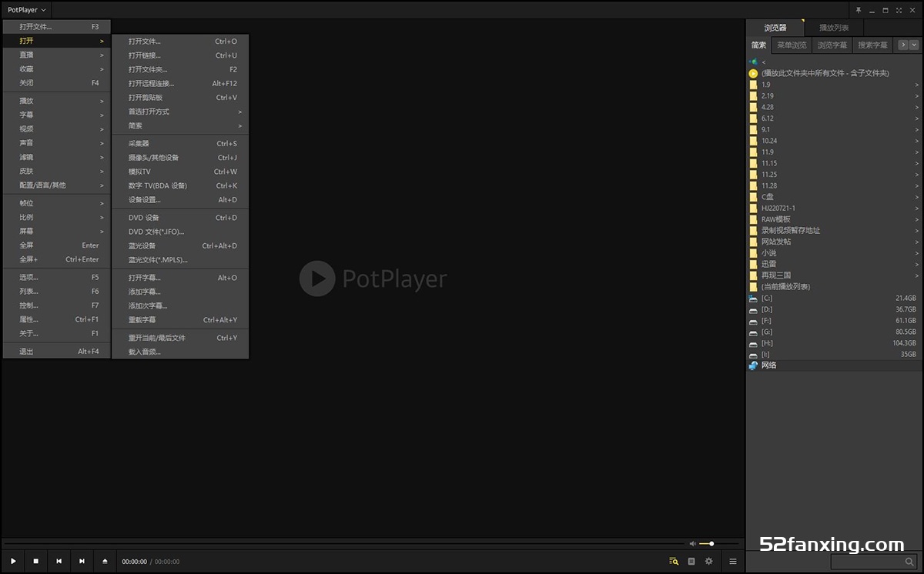The height and width of the screenshot is (574, 924).
Task: Select the 浏览器 tab
Action: (x=775, y=28)
